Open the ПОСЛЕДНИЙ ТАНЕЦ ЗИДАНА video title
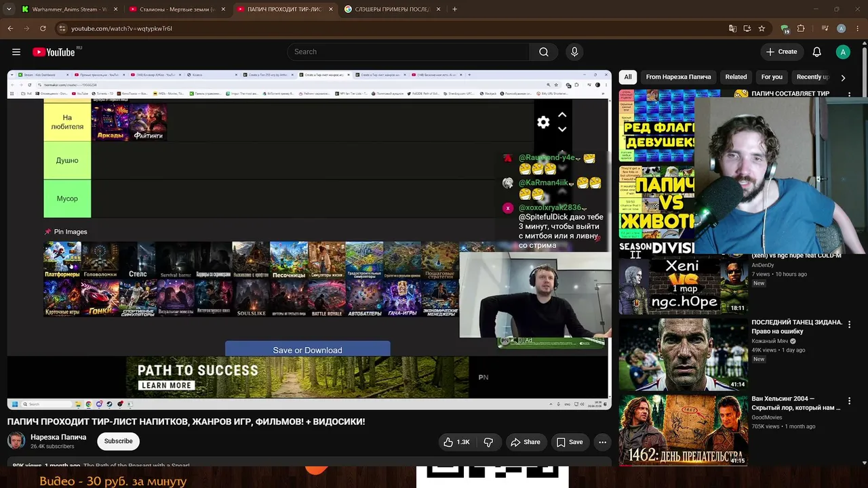 tap(797, 327)
